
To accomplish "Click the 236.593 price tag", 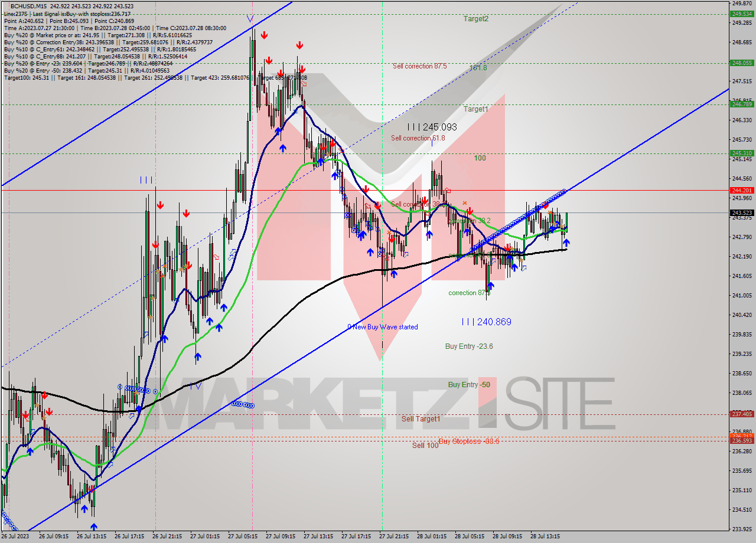I will [742, 441].
